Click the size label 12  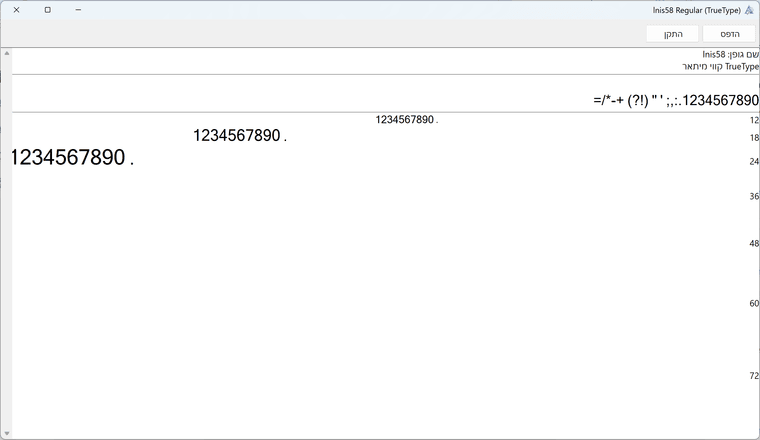pyautogui.click(x=754, y=120)
